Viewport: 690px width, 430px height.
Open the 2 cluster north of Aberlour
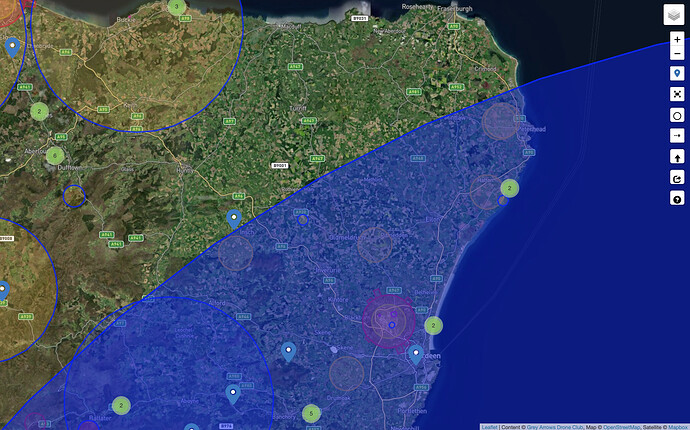(40, 111)
